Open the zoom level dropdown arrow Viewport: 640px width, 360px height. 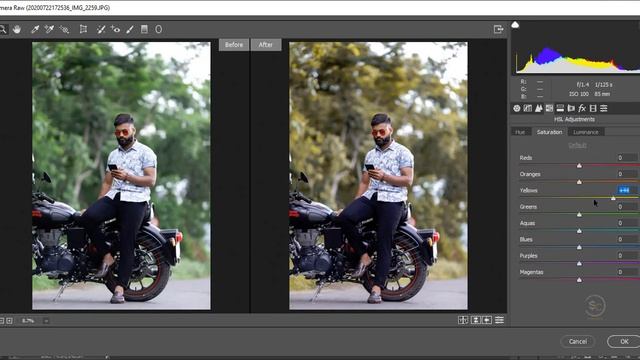pyautogui.click(x=46, y=321)
